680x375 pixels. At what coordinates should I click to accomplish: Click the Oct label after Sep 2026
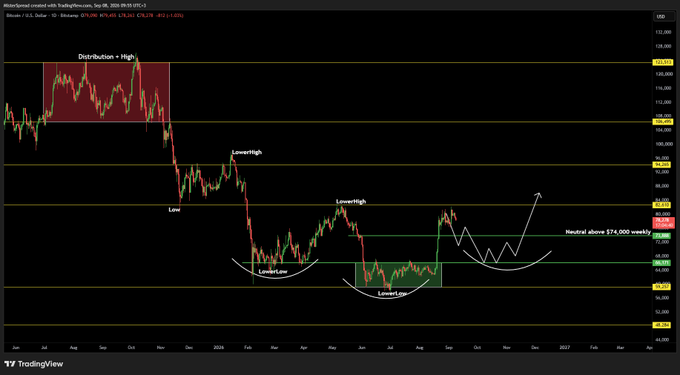click(x=477, y=348)
